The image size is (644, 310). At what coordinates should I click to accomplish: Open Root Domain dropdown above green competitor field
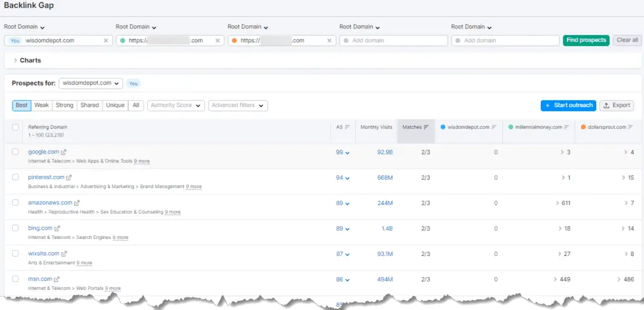point(136,27)
